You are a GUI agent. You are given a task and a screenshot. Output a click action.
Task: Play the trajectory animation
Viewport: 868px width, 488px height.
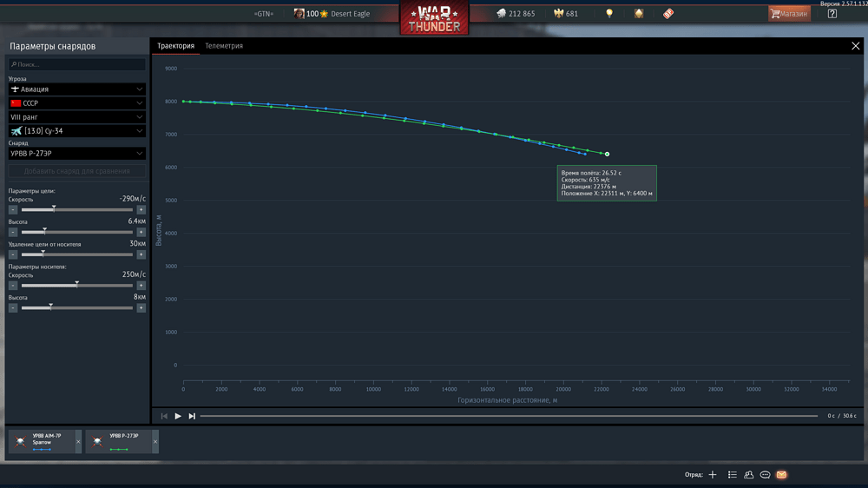pyautogui.click(x=178, y=416)
